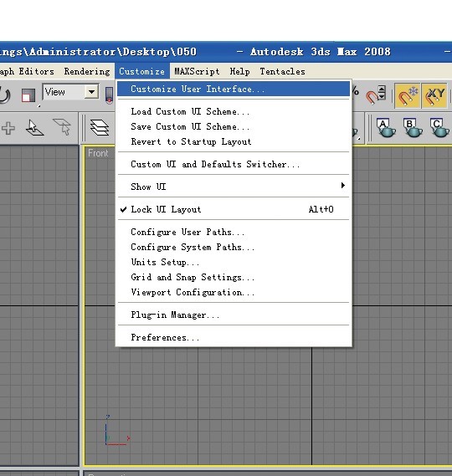Open the Help menu
Viewport: 452px width, 476px height.
tap(239, 71)
